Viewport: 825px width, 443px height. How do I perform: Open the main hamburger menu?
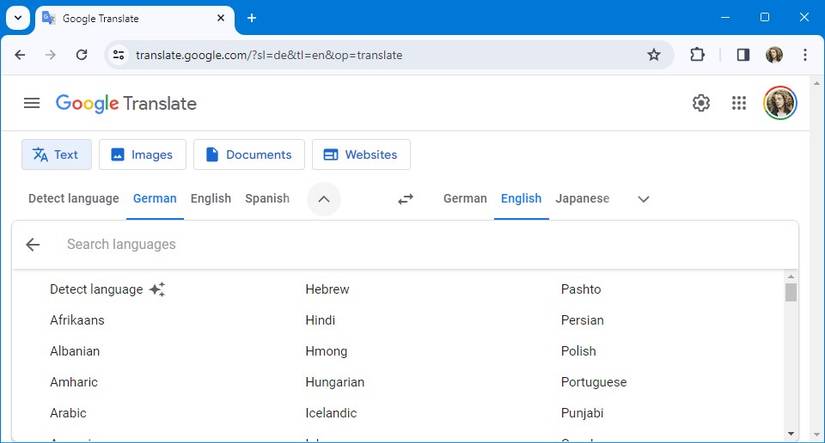click(x=32, y=103)
